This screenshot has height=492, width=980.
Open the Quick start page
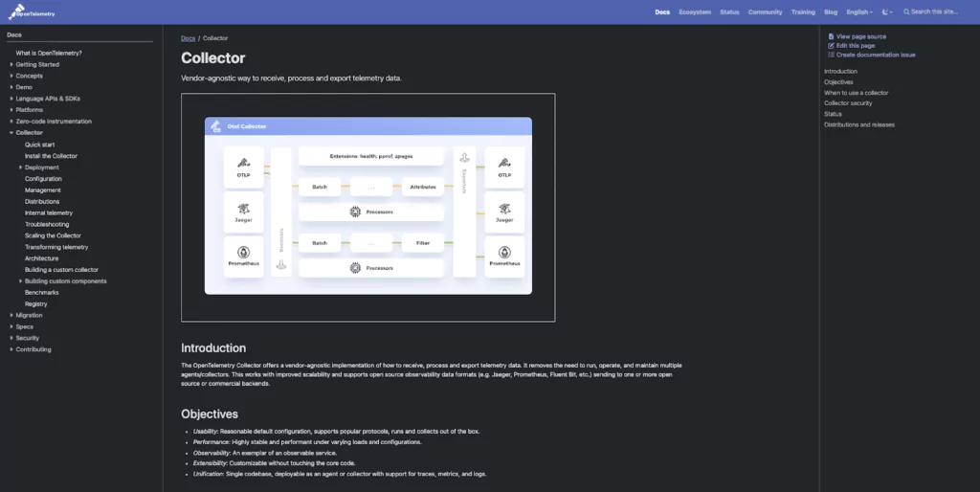40,145
